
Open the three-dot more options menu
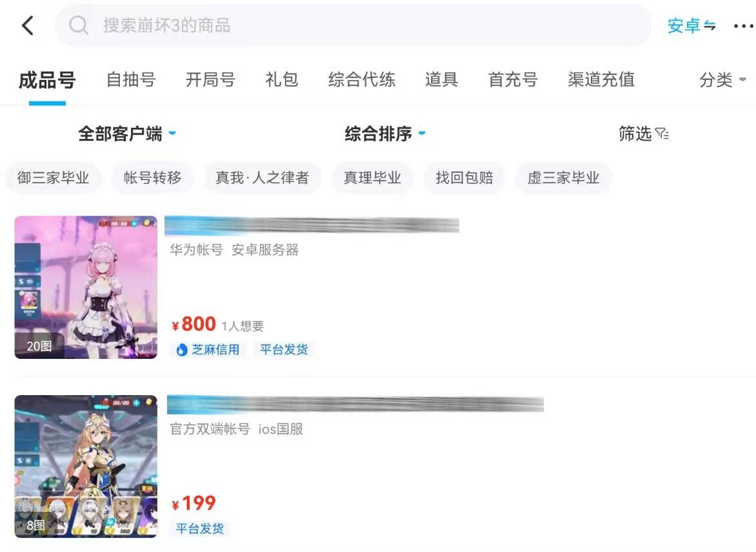(743, 26)
